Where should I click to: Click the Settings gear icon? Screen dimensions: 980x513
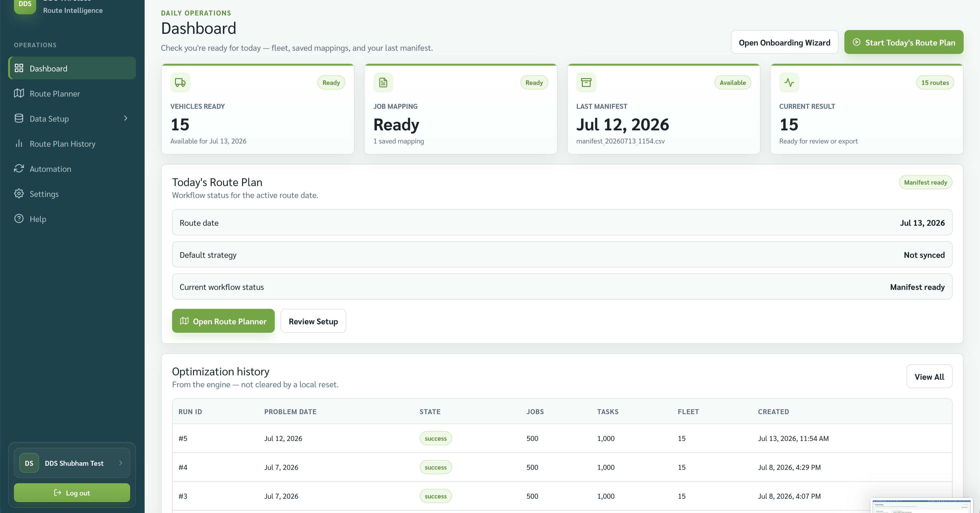tap(19, 194)
